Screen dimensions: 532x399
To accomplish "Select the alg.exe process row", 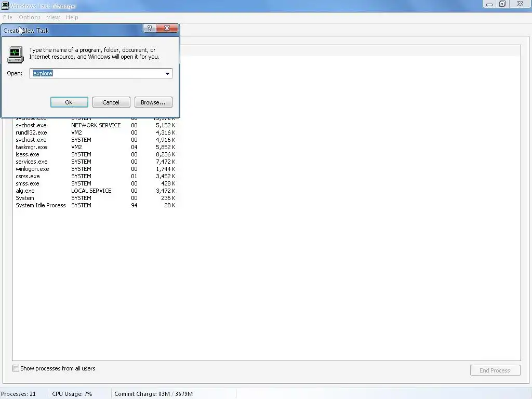I will coord(96,191).
